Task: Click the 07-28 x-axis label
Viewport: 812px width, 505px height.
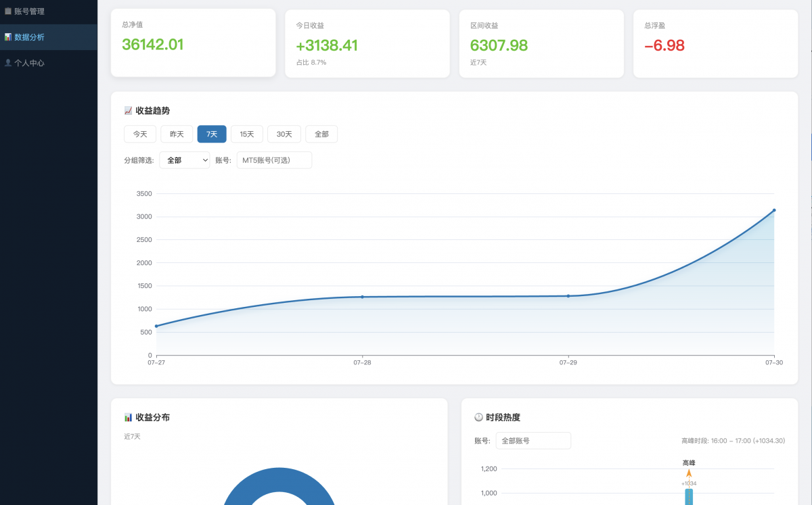Action: 362,363
